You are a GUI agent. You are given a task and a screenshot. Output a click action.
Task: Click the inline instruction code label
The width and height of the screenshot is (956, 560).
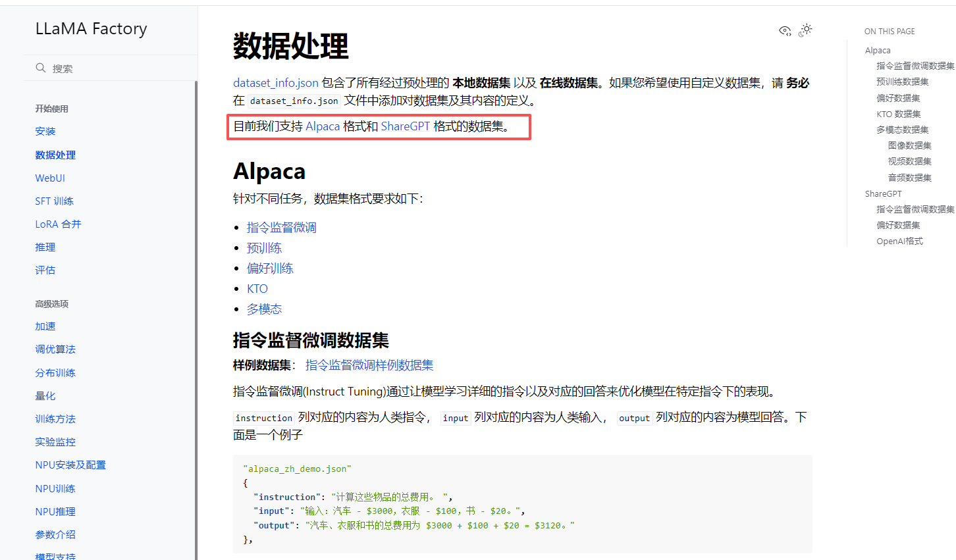click(264, 418)
